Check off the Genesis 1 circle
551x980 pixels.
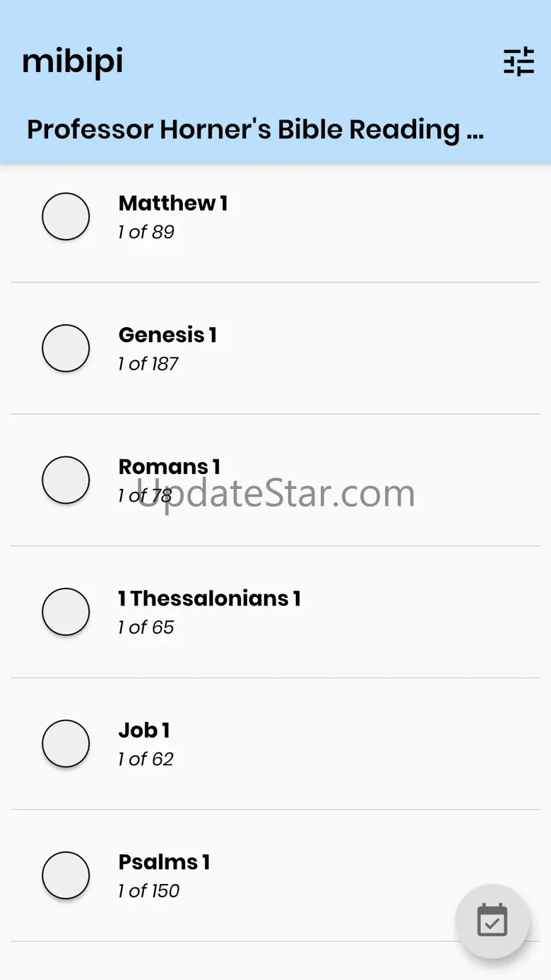click(x=66, y=348)
